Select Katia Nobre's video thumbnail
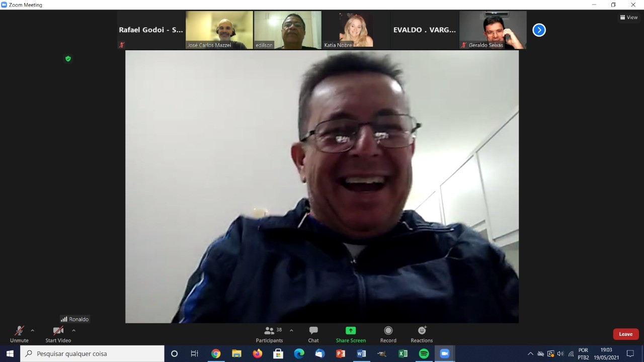The width and height of the screenshot is (644, 362). 356,30
